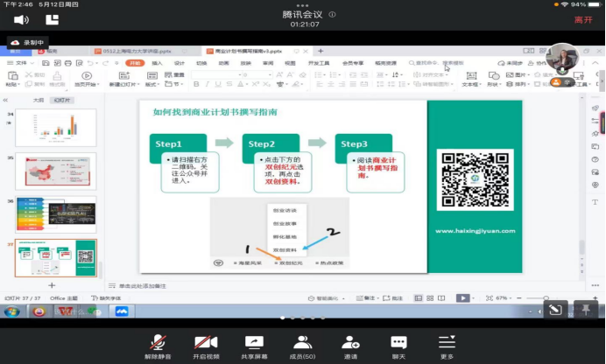This screenshot has width=606, height=364.
Task: Add slide with plus below thumbnails
Action: pyautogui.click(x=52, y=285)
